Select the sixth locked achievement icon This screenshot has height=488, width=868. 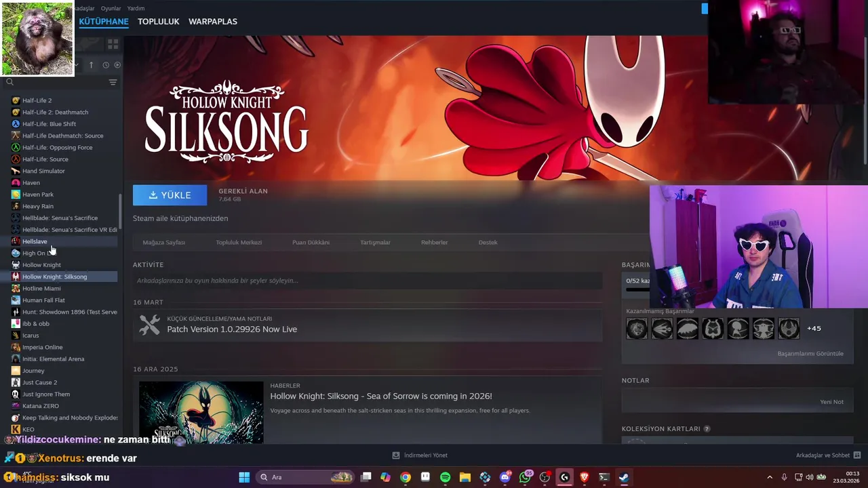764,329
